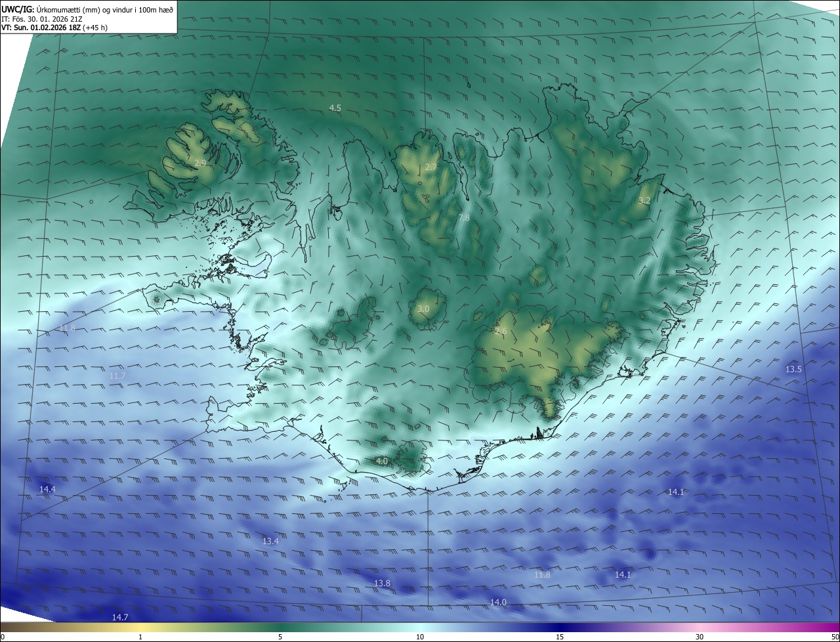
Task: Click the '3.0' value label
Action: pos(423,309)
